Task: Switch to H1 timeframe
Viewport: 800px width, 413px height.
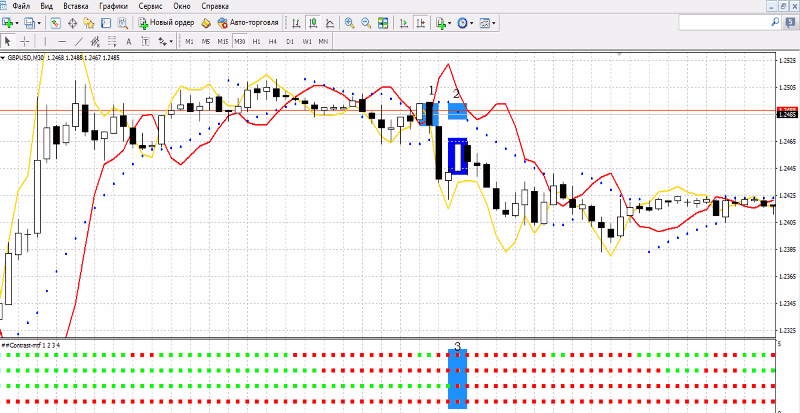Action: click(256, 41)
